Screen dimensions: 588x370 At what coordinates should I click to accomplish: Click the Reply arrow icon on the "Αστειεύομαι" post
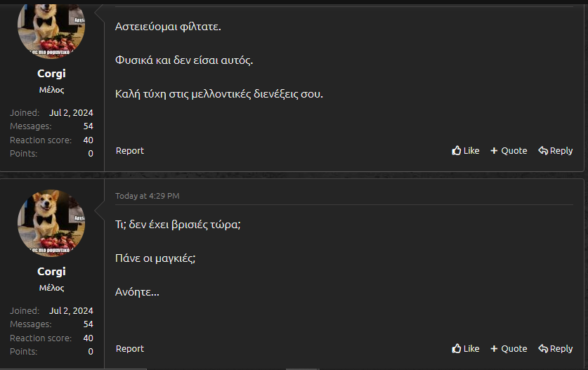point(543,150)
